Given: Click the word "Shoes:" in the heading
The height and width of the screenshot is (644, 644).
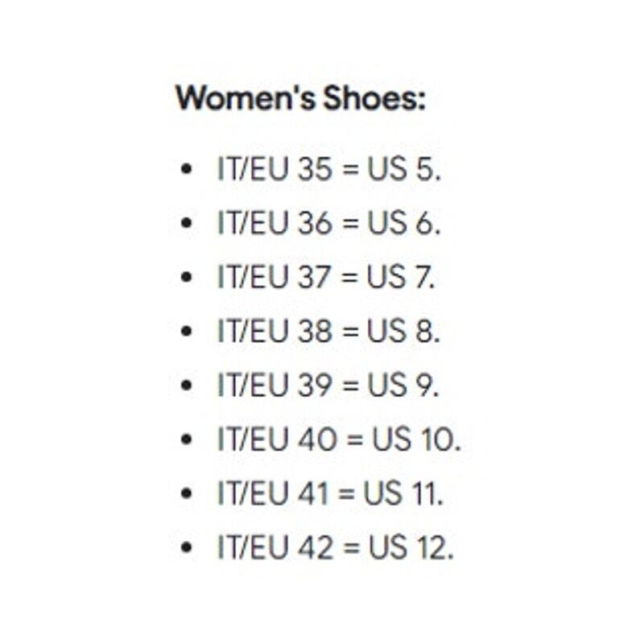Looking at the screenshot, I should [374, 97].
